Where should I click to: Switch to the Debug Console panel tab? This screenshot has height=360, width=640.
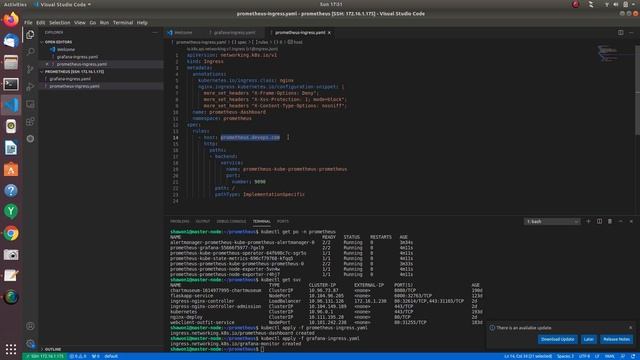(x=231, y=221)
